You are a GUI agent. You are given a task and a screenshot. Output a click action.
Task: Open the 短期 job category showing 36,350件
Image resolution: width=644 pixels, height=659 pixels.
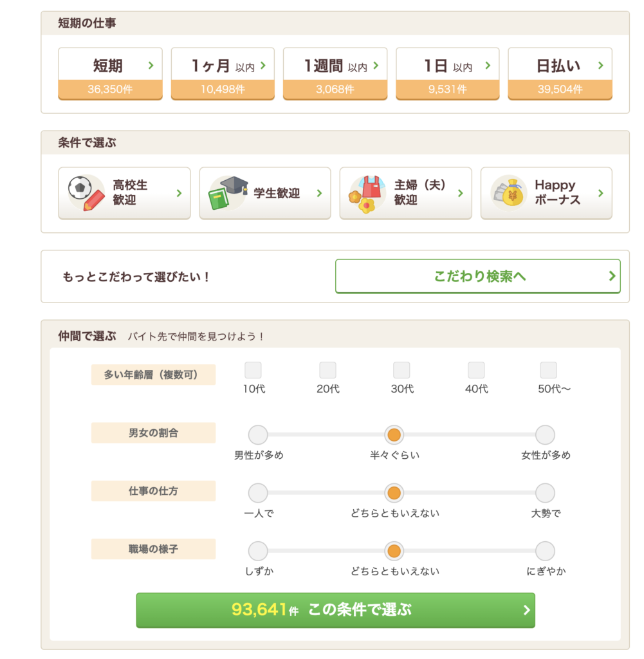pyautogui.click(x=109, y=72)
